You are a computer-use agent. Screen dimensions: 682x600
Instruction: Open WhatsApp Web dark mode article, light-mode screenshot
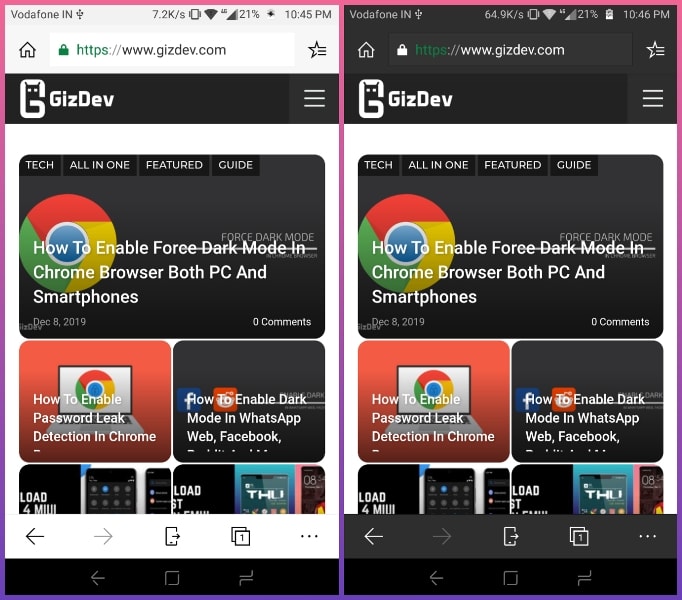[249, 401]
